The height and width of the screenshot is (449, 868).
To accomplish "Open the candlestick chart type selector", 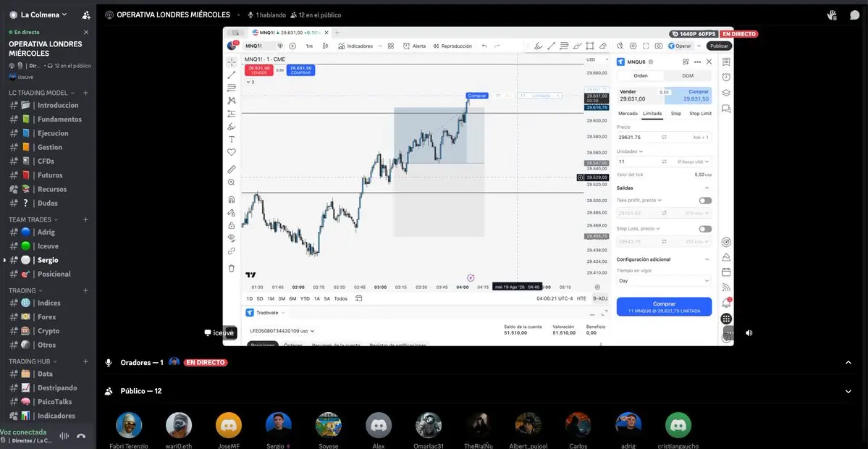I will click(326, 46).
